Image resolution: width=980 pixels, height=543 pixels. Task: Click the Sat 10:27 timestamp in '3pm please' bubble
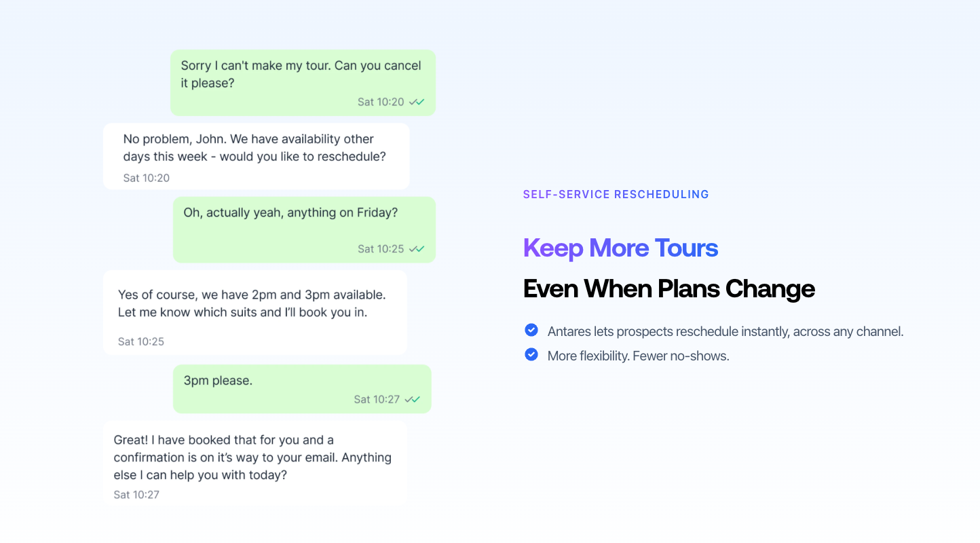pyautogui.click(x=377, y=399)
